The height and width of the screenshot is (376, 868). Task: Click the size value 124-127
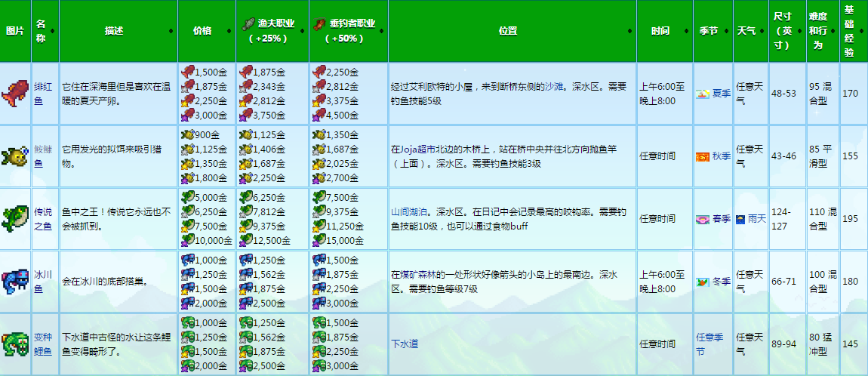(783, 219)
